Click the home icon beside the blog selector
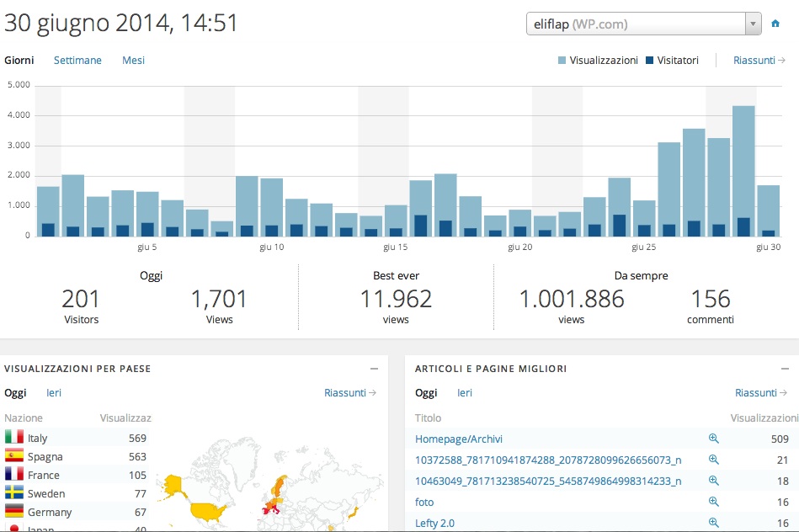The image size is (799, 532). [775, 24]
